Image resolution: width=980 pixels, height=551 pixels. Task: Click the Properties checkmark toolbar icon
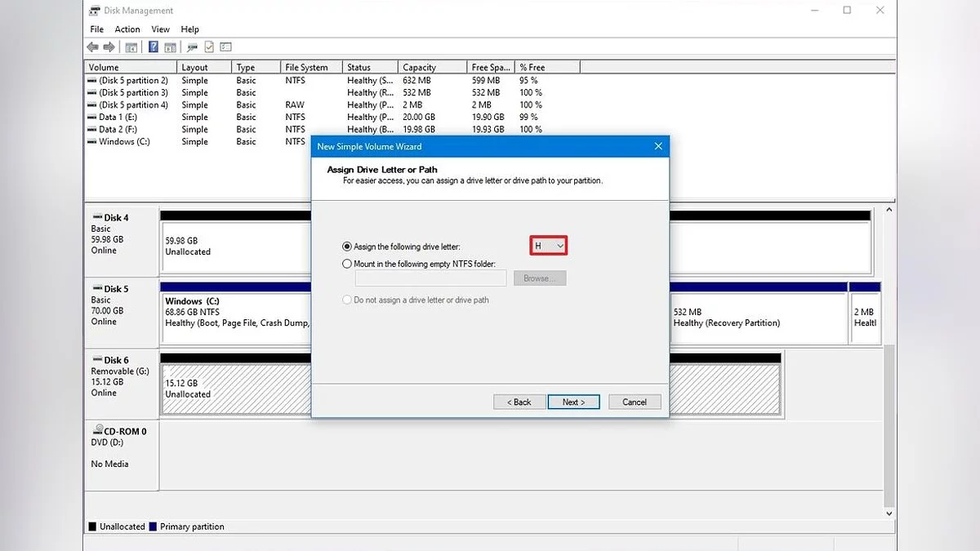(209, 47)
